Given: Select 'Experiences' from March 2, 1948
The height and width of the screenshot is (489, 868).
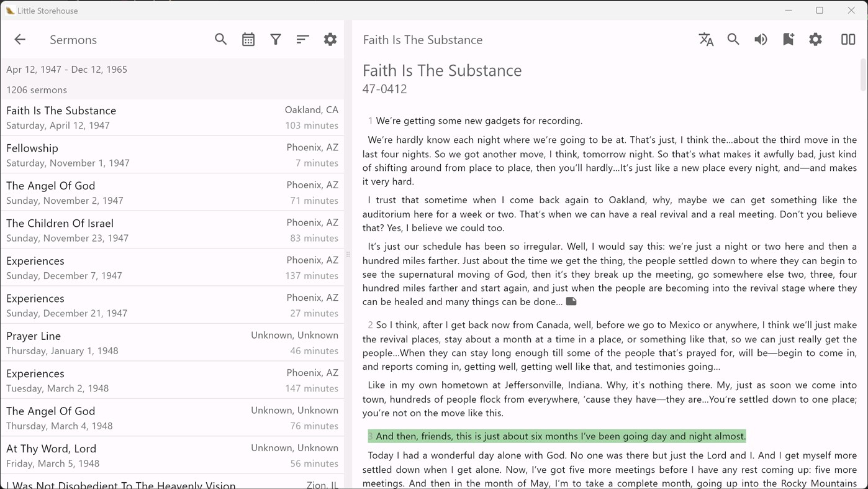Looking at the screenshot, I should coord(172,380).
